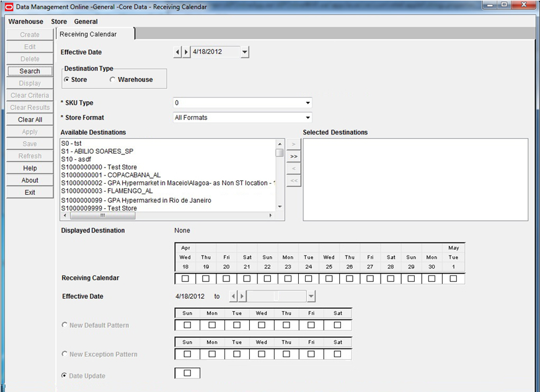Choose the New Default Pattern radio
Screen dimensions: 540x392
tap(64, 325)
